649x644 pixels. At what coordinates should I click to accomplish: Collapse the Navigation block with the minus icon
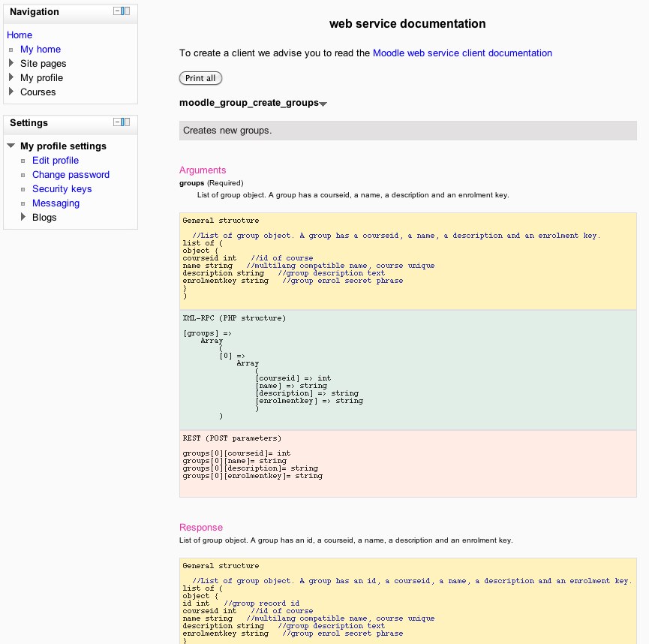(117, 11)
